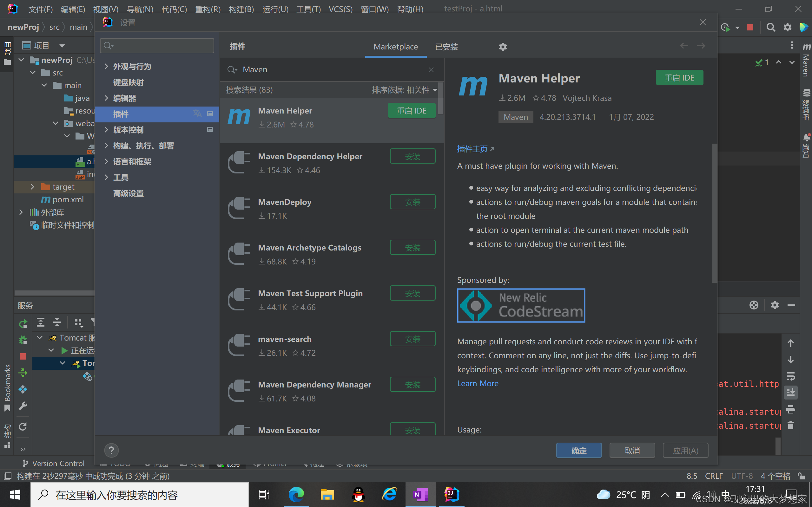
Task: Expand 构建、执行、部署 settings category
Action: [x=106, y=146]
